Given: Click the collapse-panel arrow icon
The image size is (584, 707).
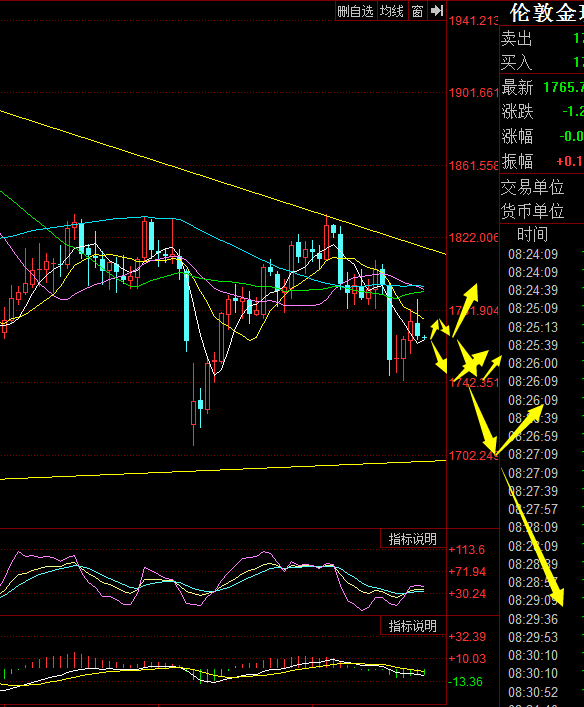Looking at the screenshot, I should coord(437,11).
